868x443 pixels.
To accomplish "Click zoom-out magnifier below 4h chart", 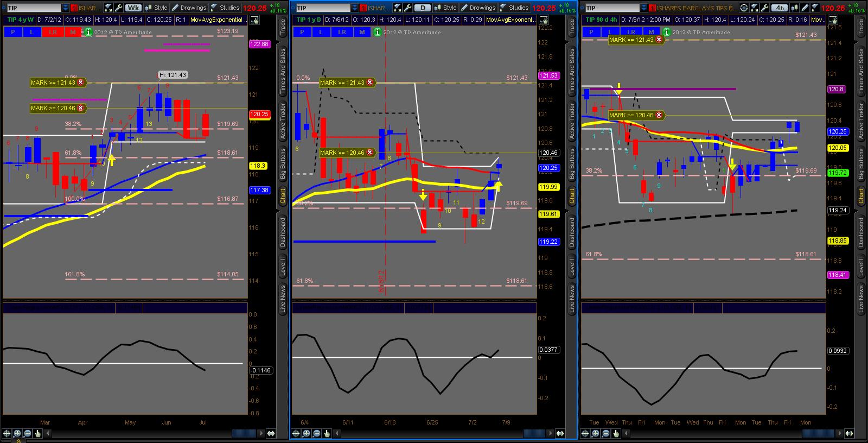I will pos(605,433).
